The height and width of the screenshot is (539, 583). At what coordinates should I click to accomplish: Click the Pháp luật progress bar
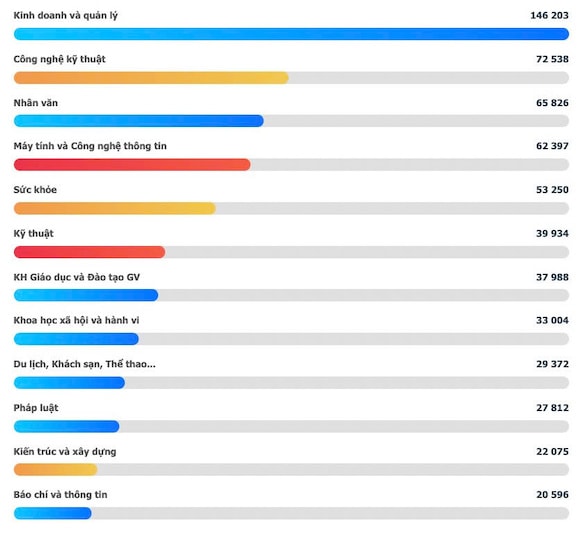tap(67, 426)
